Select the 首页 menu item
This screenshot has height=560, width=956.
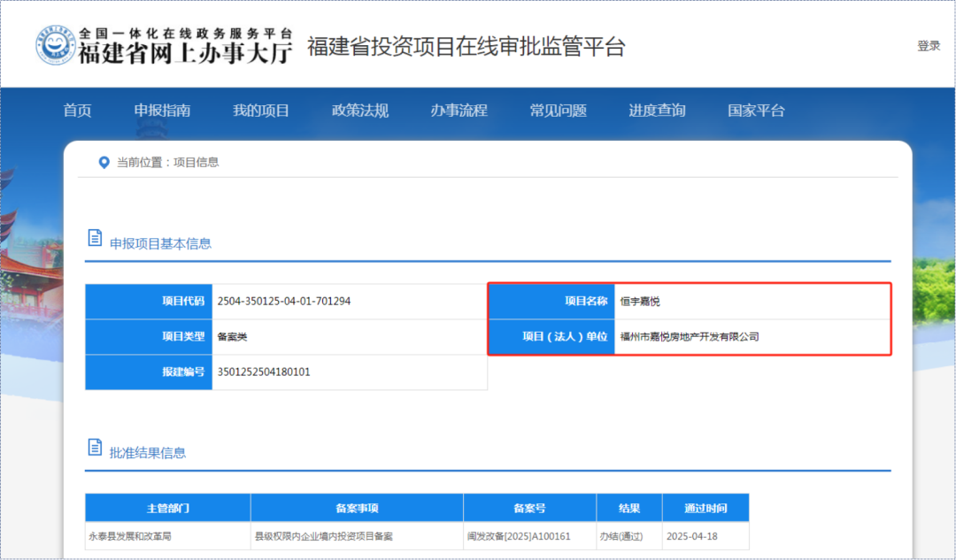(x=77, y=110)
